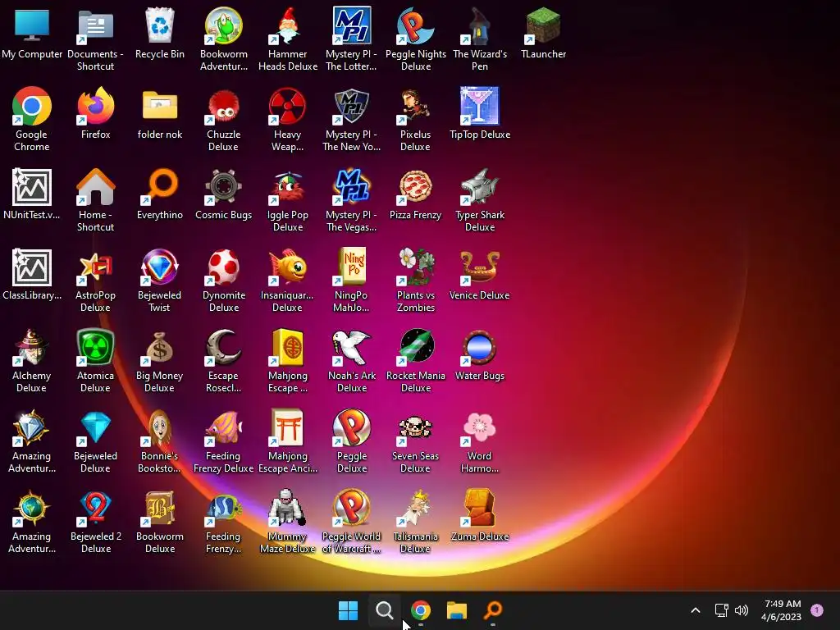The width and height of the screenshot is (840, 630).
Task: Select the Alchemy Deluxe wizard icon
Action: coord(32,347)
